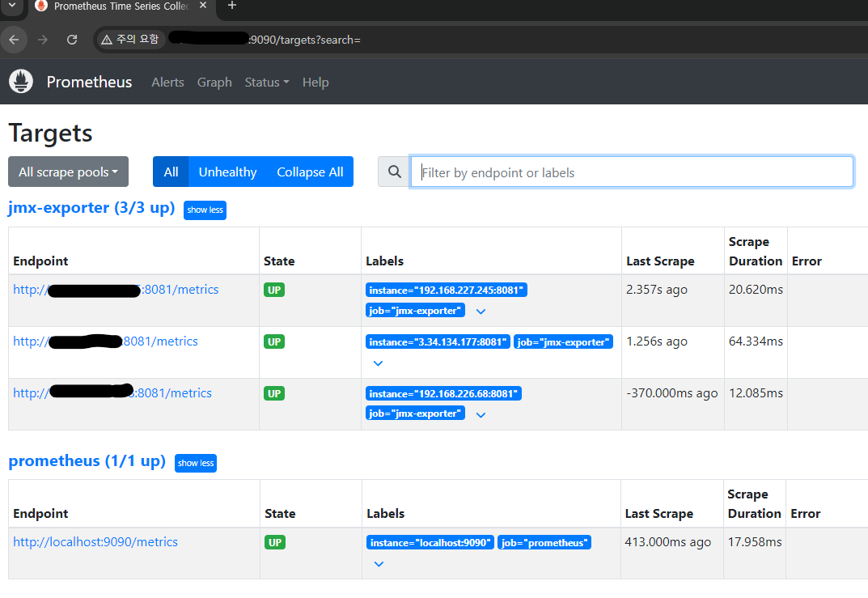Expand labels for instance 192.168.226.68:8081
Screen dimensions: 868x598
click(481, 415)
